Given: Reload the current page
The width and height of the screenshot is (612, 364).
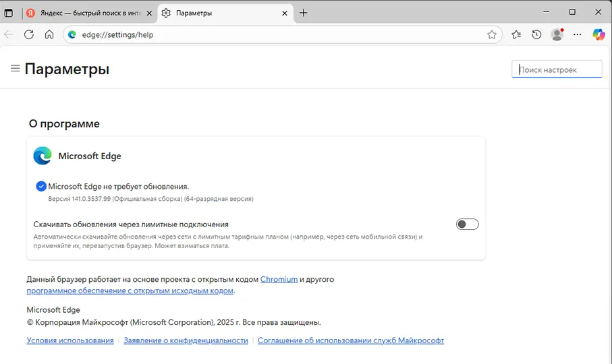Looking at the screenshot, I should tap(29, 34).
